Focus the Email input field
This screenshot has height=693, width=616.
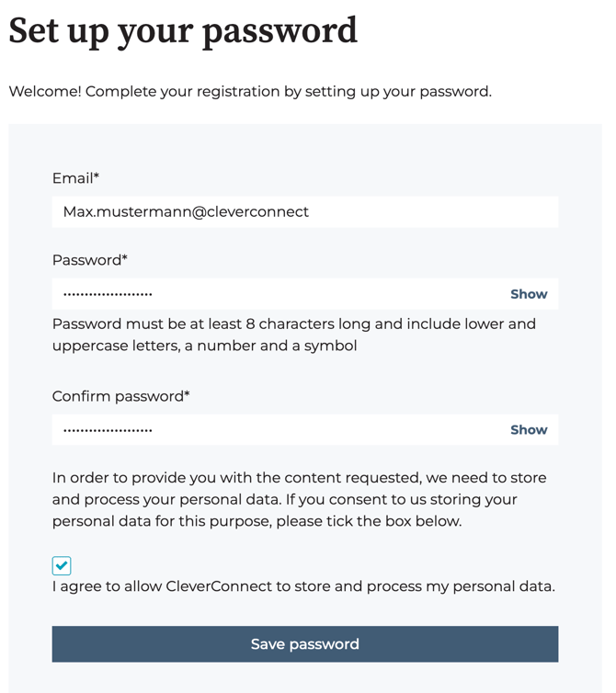point(368,212)
